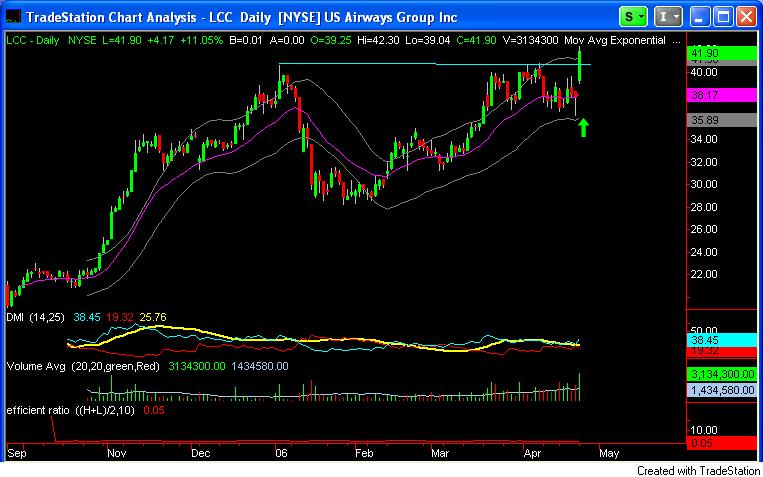This screenshot has height=477, width=763.
Task: Click the cyan 38.45 value beside DMI label
Action: point(87,317)
